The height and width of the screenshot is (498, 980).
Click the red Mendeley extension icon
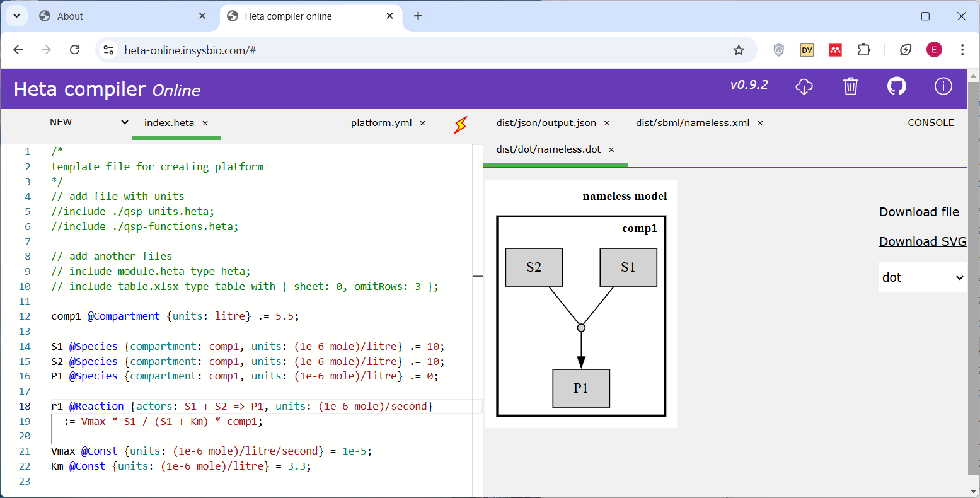click(835, 50)
